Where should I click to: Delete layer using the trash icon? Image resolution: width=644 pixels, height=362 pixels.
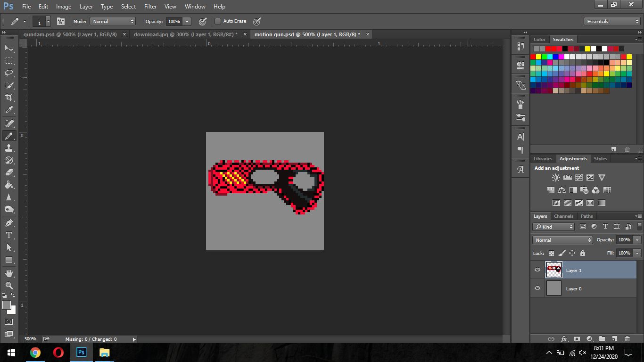(x=627, y=339)
